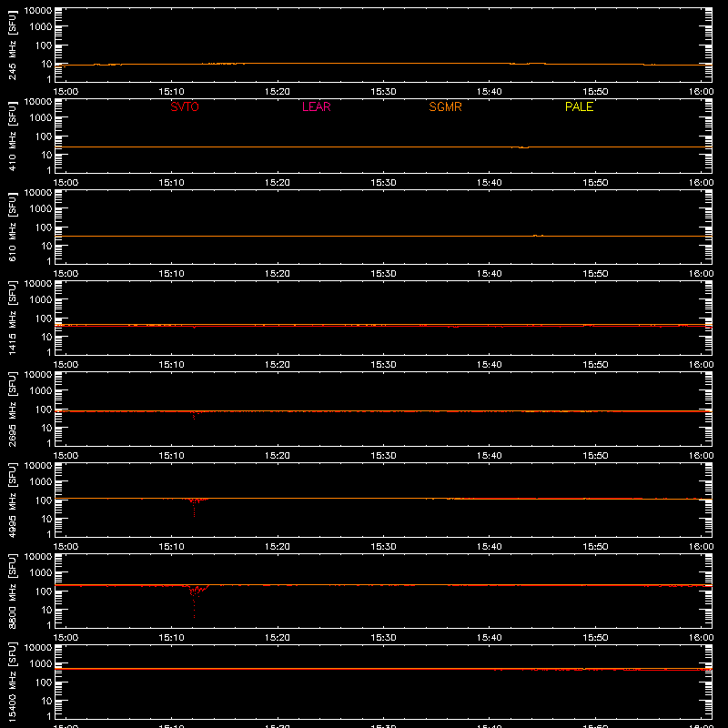Click the 10000 tick value on 245 MHz axis
This screenshot has height=728, width=728.
click(38, 11)
